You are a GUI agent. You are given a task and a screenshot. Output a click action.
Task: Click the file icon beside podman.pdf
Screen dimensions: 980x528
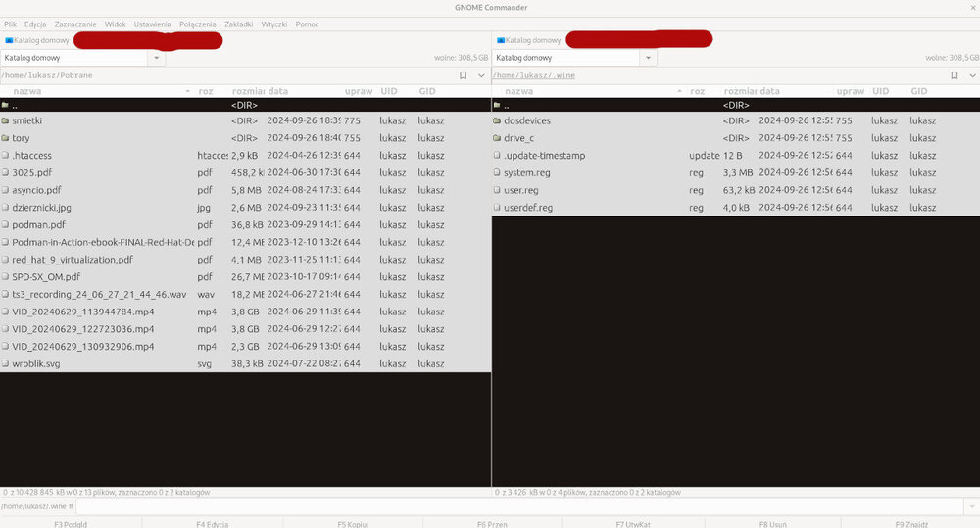click(x=6, y=224)
